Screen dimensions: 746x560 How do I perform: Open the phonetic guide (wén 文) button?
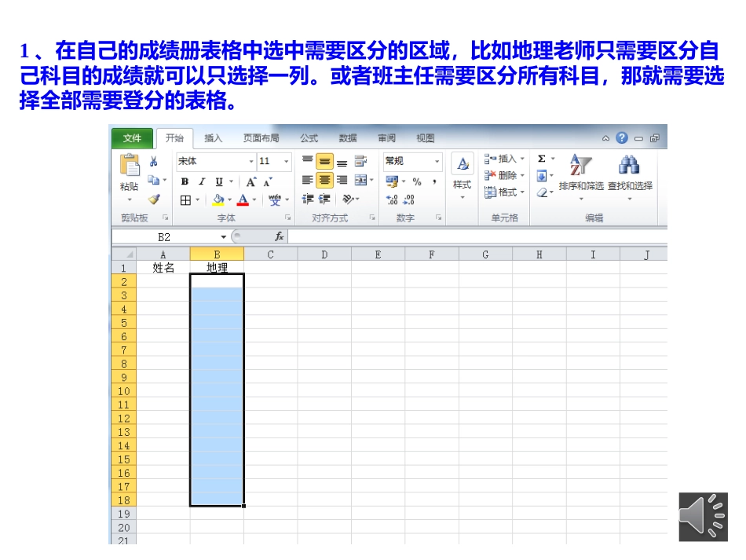pyautogui.click(x=275, y=199)
